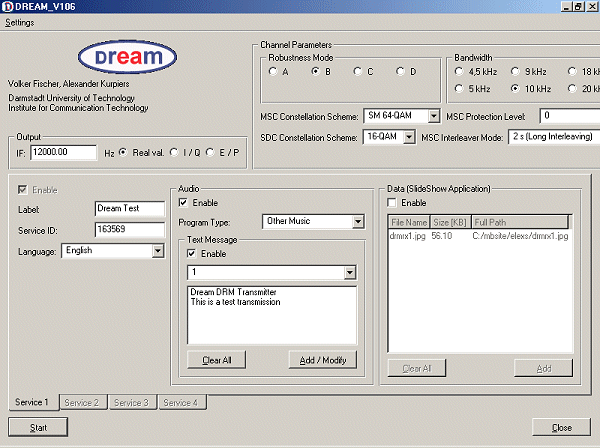Select Robustness Mode A
This screenshot has height=448, width=600.
[x=274, y=71]
